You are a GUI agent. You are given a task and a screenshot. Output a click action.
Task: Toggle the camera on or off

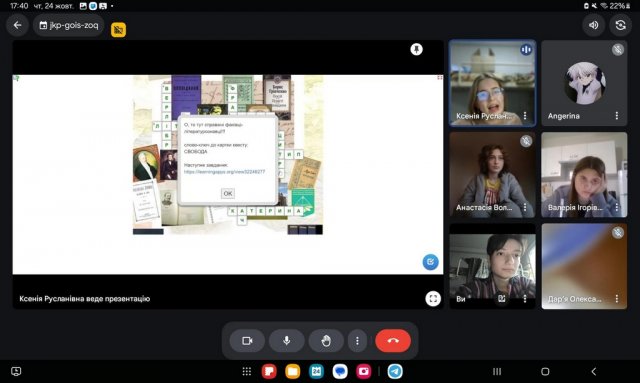tap(247, 341)
